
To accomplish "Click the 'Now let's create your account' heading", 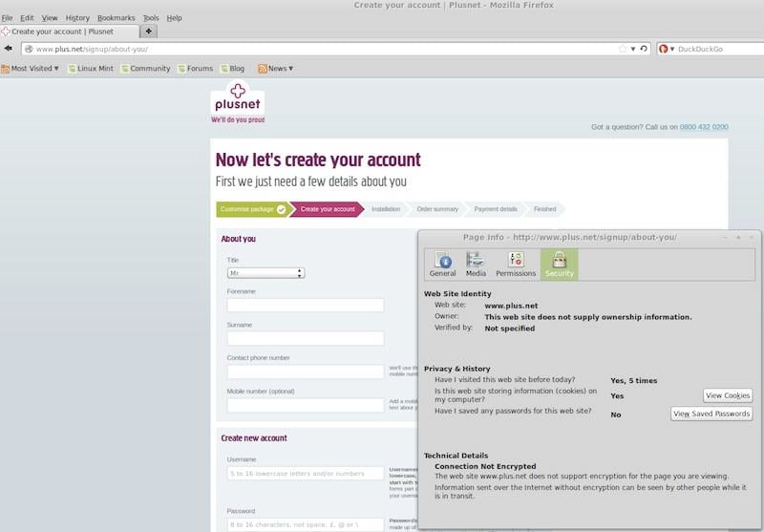I will (x=318, y=160).
